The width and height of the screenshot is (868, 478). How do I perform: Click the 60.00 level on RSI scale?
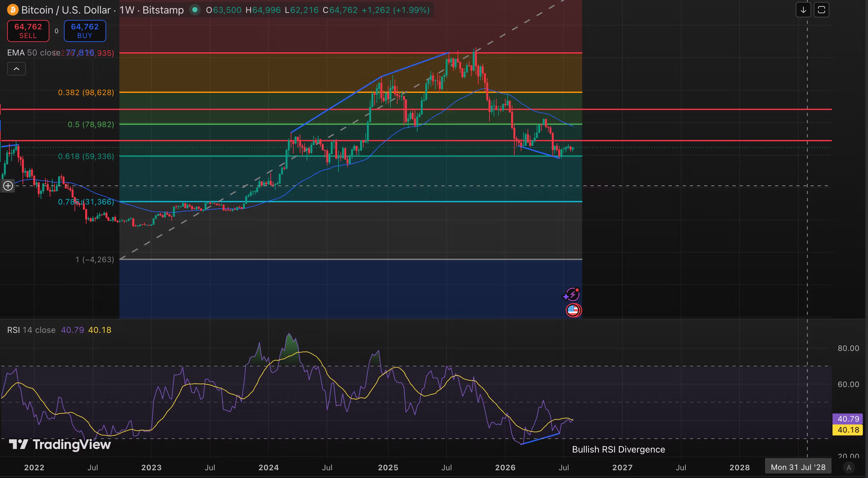click(848, 384)
